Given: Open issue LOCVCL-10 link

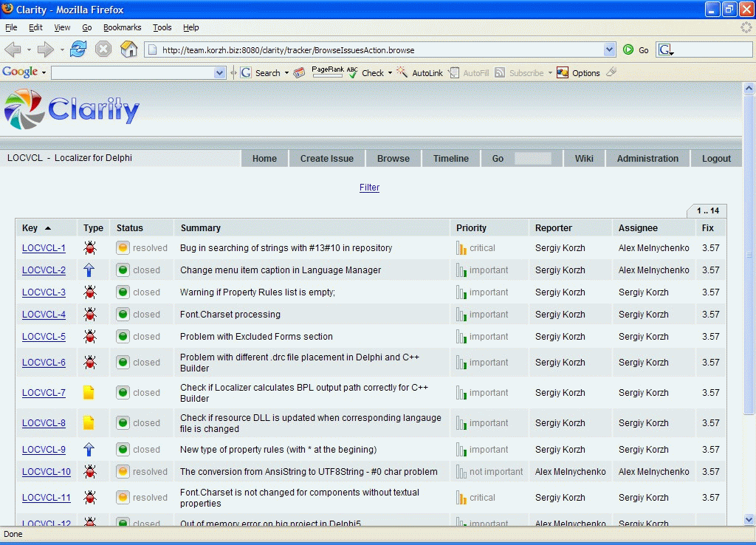Looking at the screenshot, I should point(47,472).
